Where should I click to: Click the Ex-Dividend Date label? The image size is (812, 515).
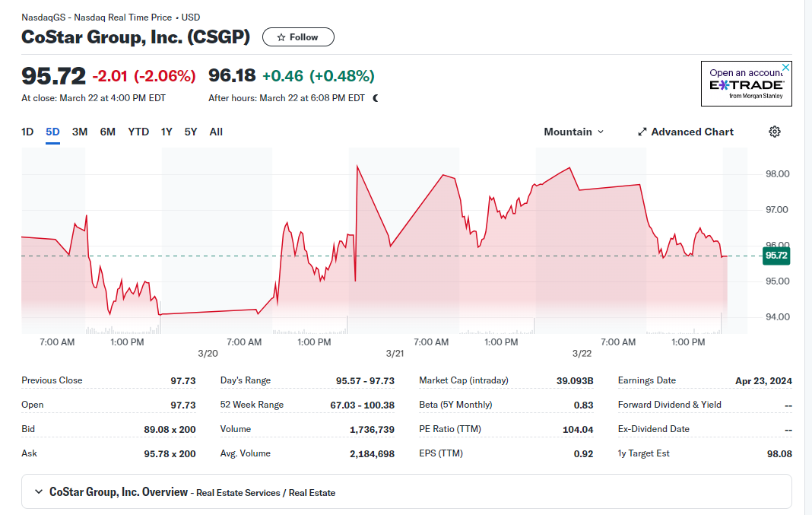654,429
